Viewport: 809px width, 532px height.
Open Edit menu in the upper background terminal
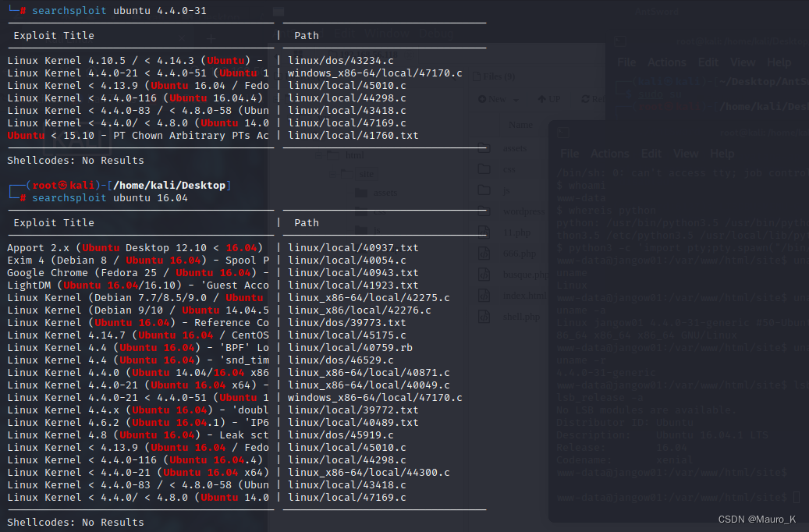point(708,62)
